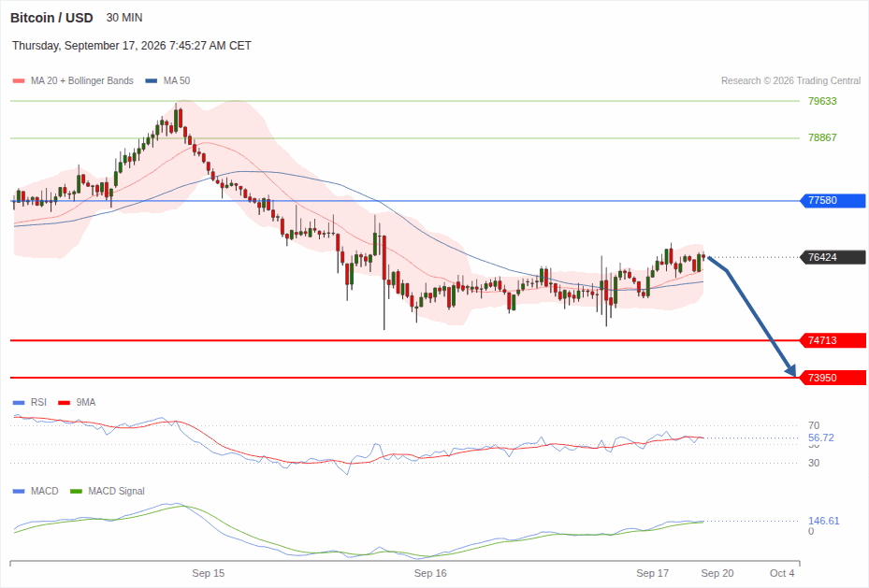Click the Research Trading Central credit text
The height and width of the screenshot is (588, 869).
click(790, 80)
